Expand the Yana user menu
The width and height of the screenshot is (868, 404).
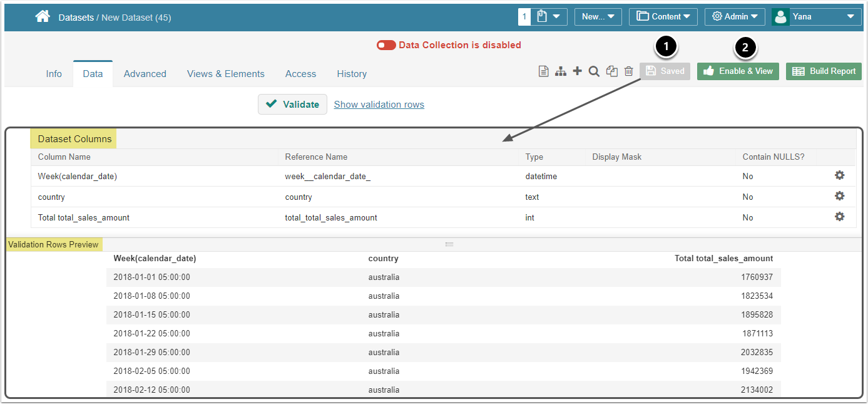pos(816,17)
